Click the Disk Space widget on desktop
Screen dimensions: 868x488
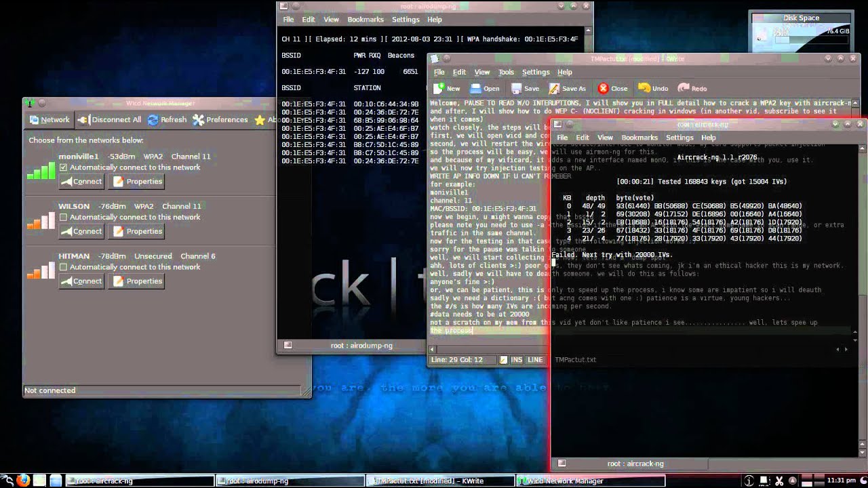click(801, 32)
